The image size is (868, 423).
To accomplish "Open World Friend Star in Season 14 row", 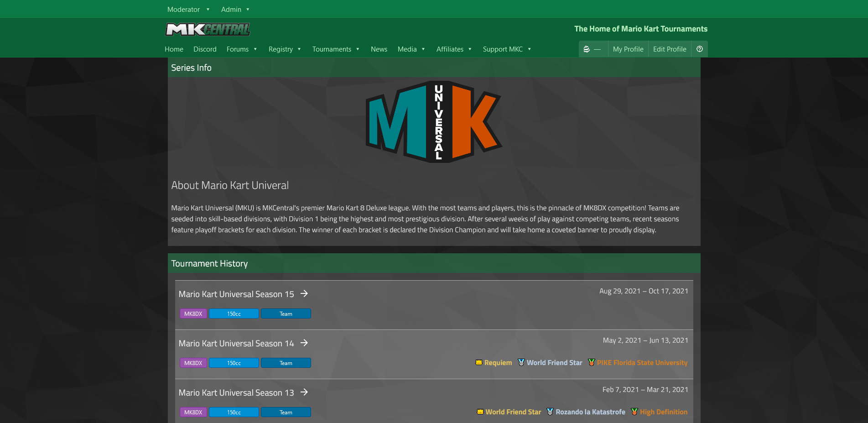I will tap(554, 363).
